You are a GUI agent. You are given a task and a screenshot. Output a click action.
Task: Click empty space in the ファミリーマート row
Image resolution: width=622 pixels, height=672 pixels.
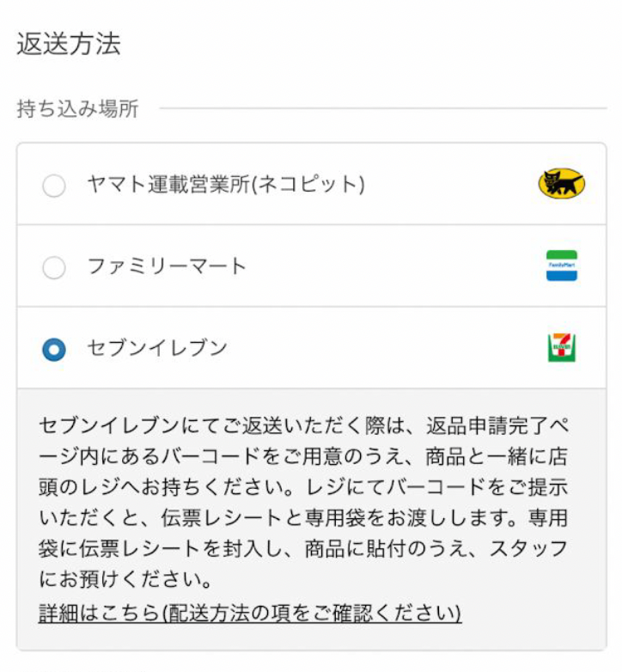(394, 266)
